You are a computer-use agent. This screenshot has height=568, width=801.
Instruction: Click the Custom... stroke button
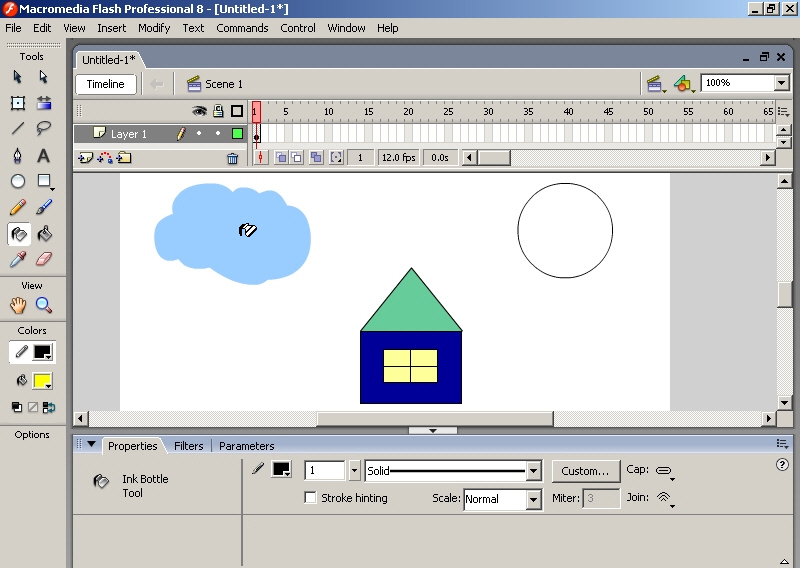pyautogui.click(x=585, y=471)
